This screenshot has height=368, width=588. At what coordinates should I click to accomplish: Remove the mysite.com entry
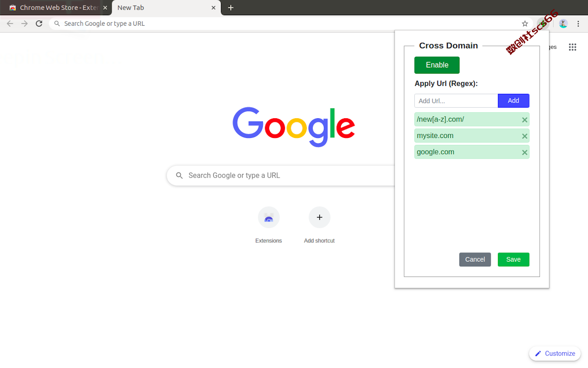pyautogui.click(x=525, y=136)
